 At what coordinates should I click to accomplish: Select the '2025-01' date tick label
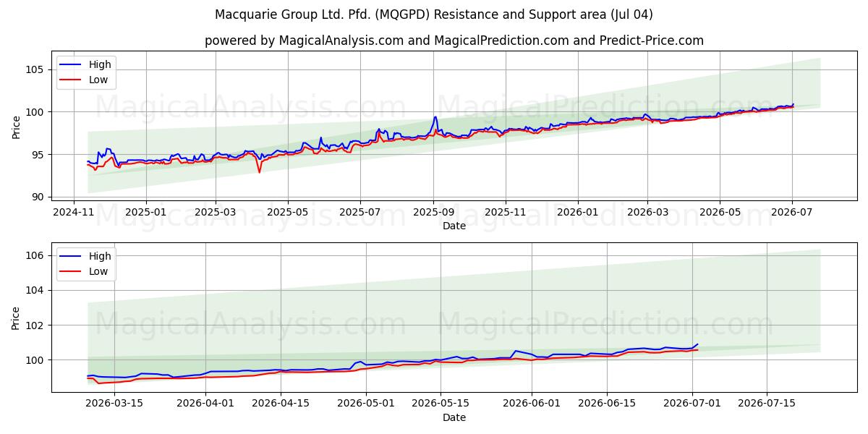(146, 212)
